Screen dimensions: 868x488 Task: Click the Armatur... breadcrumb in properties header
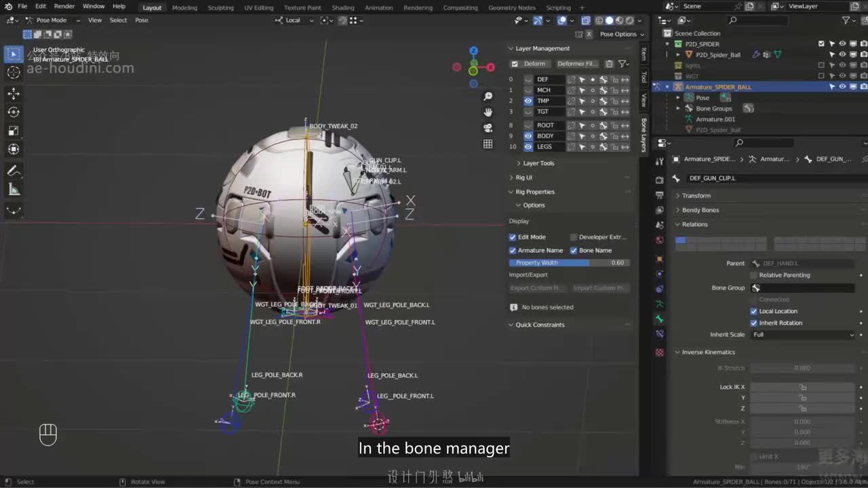(770, 159)
